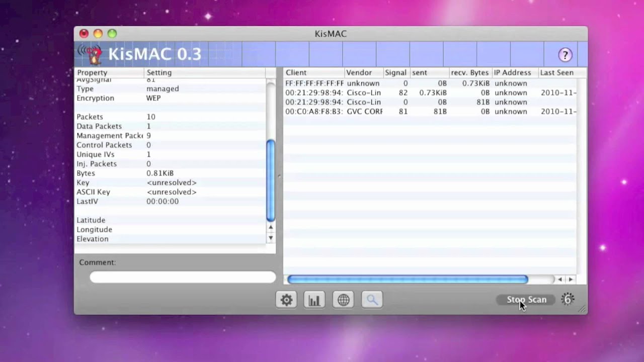Open the globe map view
644x362 pixels.
pos(344,300)
